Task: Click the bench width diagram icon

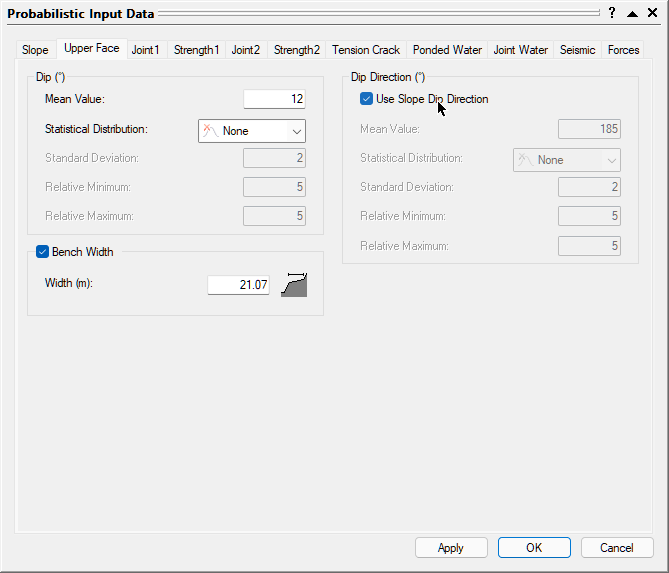Action: [x=294, y=285]
